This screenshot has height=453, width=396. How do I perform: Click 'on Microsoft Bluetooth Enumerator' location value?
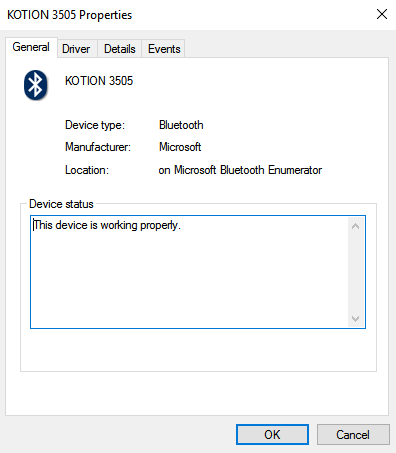(240, 170)
